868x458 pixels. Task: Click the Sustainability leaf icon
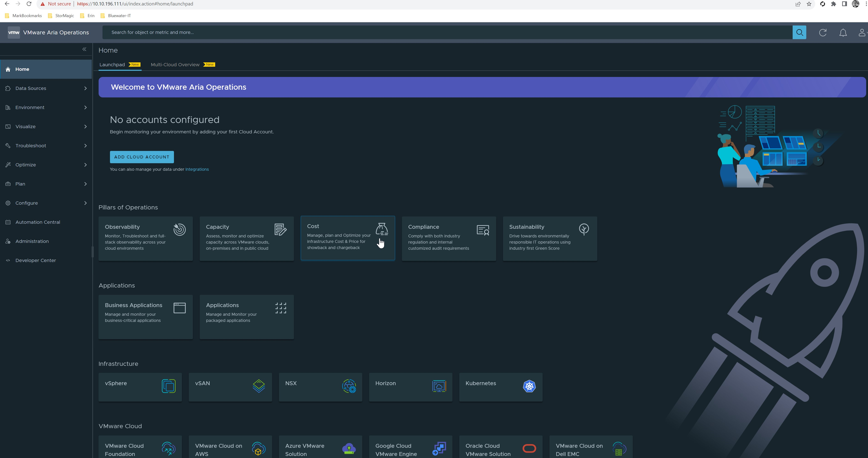[x=584, y=229]
